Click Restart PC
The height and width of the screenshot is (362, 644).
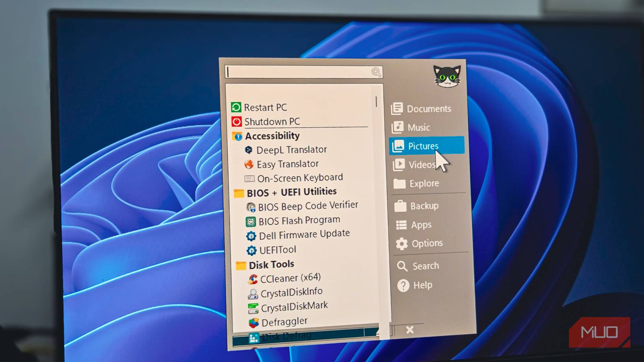(265, 107)
